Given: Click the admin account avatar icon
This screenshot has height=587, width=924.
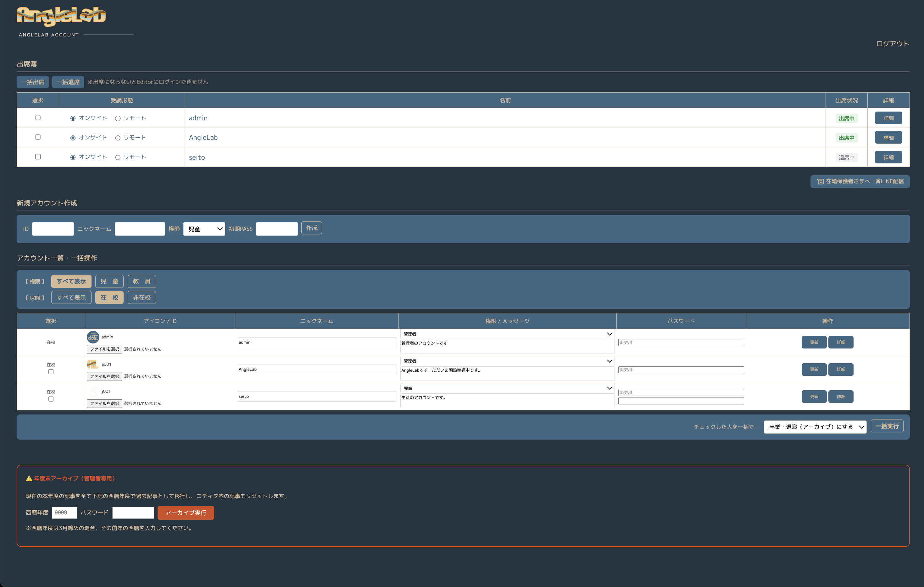Looking at the screenshot, I should [93, 337].
